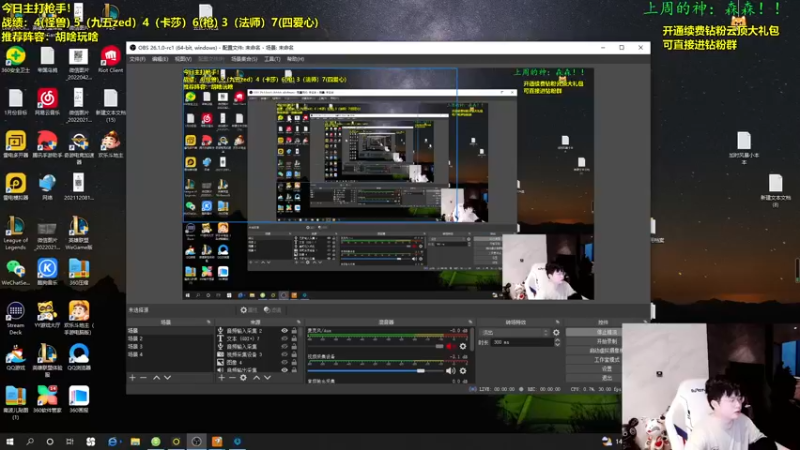Open the Scenes dock pop-out icon
This screenshot has height=450, width=800.
point(209,322)
